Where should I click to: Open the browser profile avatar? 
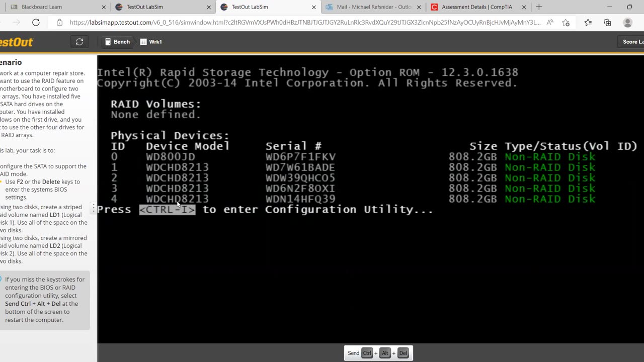627,22
